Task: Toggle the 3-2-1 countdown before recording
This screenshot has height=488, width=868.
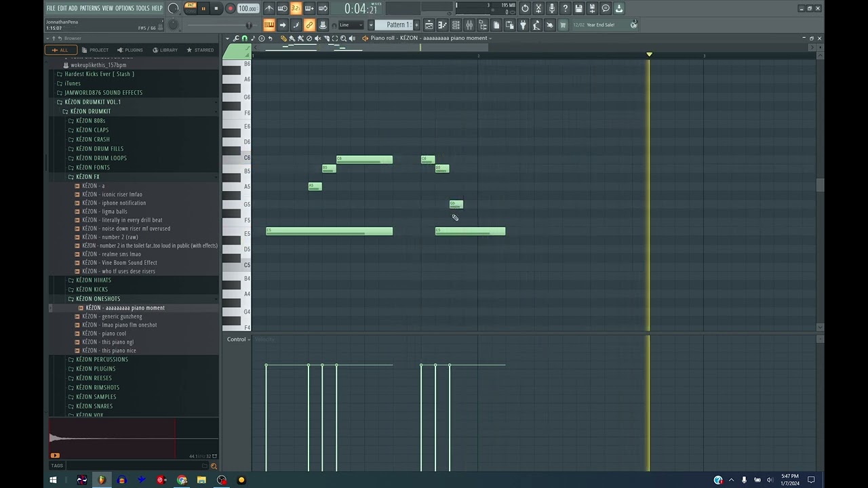Action: (296, 8)
